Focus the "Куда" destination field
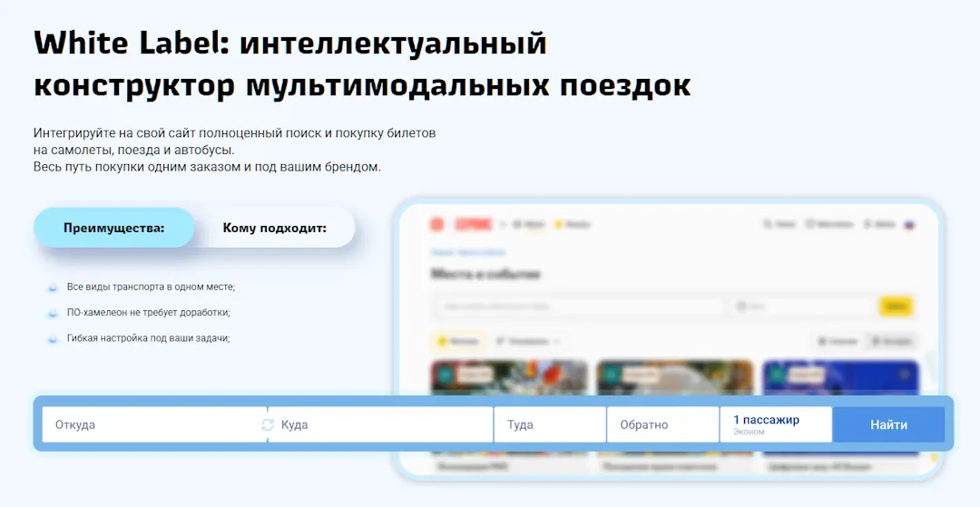This screenshot has height=507, width=980. [x=381, y=424]
